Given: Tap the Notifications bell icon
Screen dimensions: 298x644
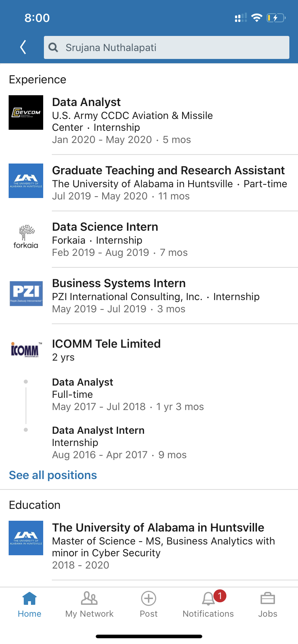Looking at the screenshot, I should tap(208, 599).
